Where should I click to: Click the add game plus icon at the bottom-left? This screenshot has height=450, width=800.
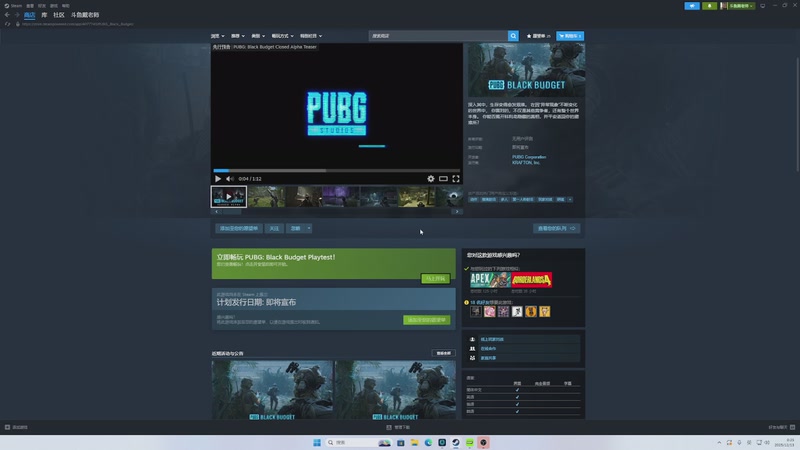point(7,427)
